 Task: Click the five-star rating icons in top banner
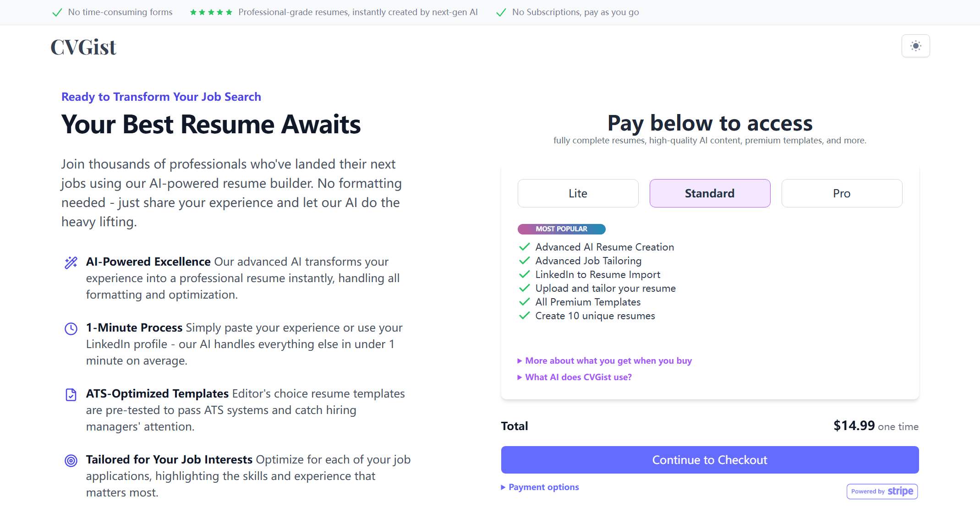211,12
